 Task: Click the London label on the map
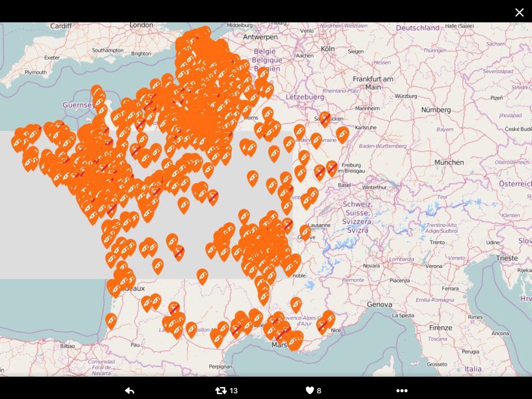pyautogui.click(x=141, y=25)
